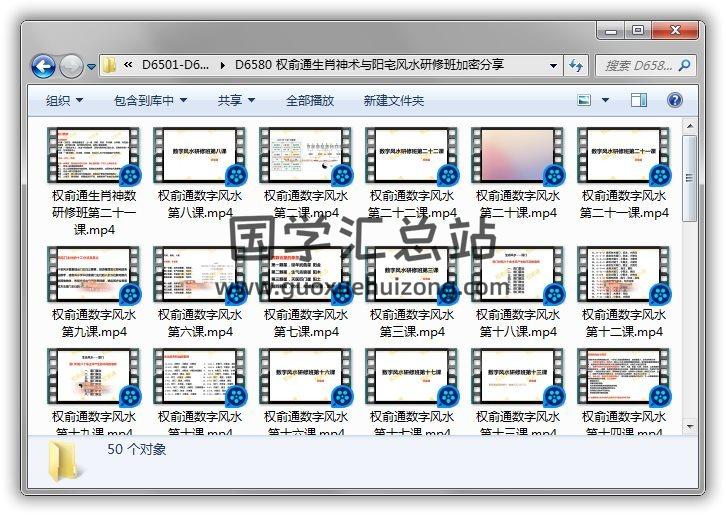Select the 权前通数字风水第九课.mp4 thumbnail

[x=94, y=275]
